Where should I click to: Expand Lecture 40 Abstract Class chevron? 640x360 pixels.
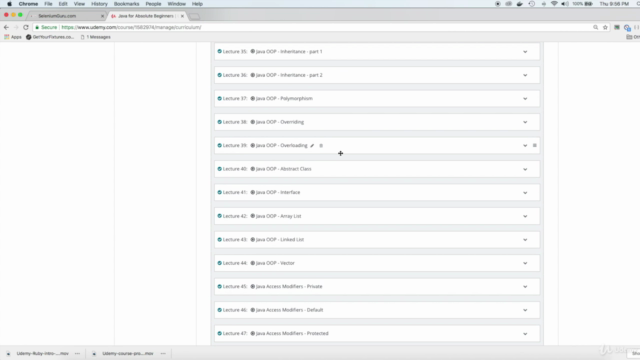[525, 169]
